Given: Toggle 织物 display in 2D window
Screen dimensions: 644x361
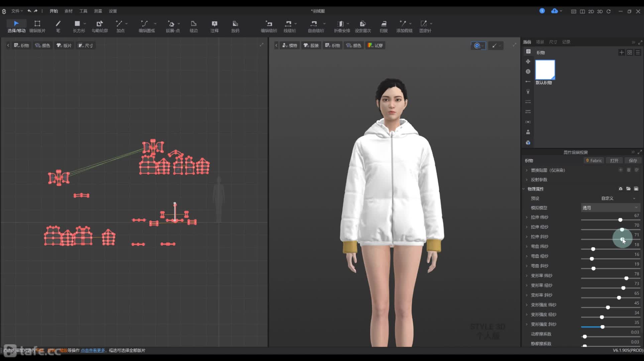Looking at the screenshot, I should (22, 45).
